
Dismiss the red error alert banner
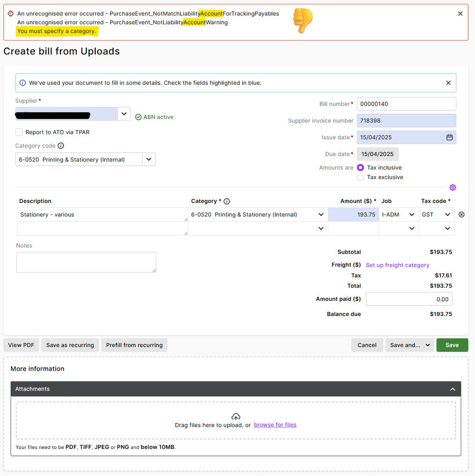(x=460, y=14)
